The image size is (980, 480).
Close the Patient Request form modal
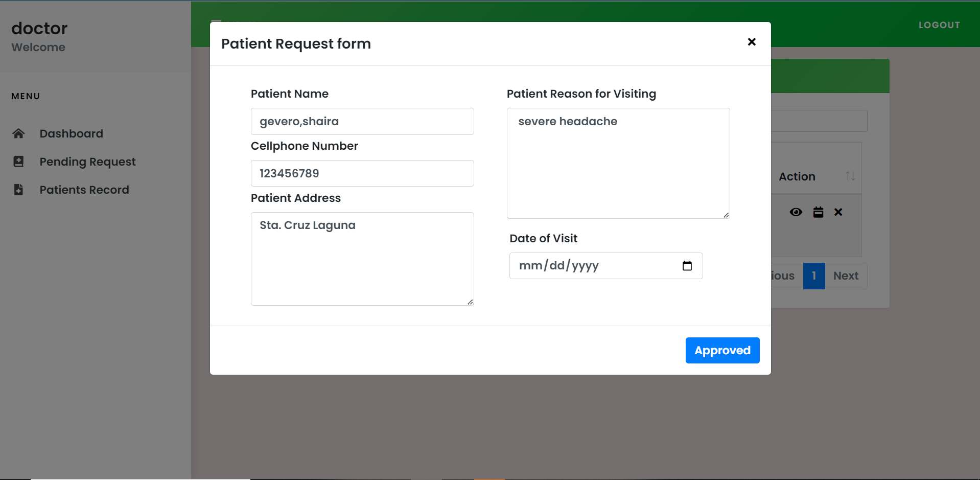click(x=751, y=42)
